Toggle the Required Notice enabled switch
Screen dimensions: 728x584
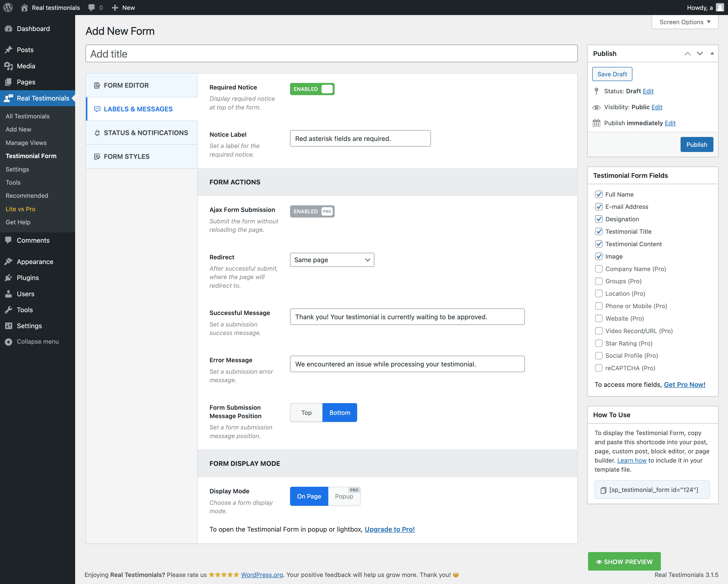tap(312, 89)
